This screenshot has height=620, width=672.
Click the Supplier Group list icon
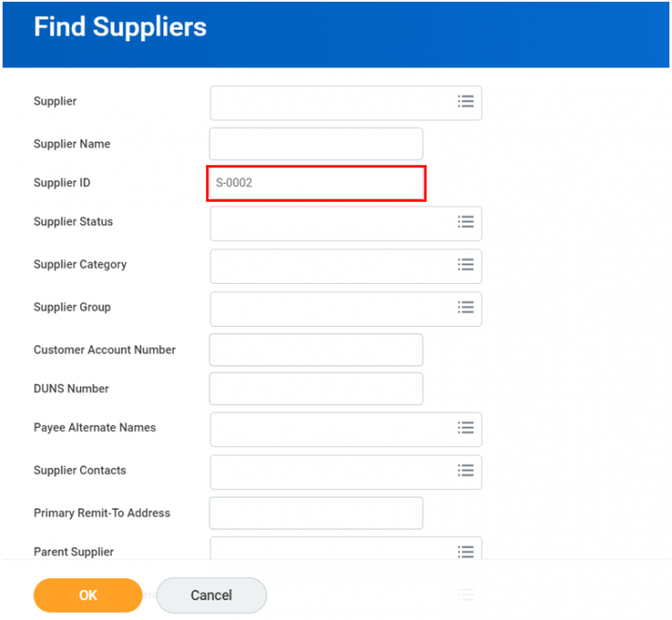pyautogui.click(x=466, y=307)
